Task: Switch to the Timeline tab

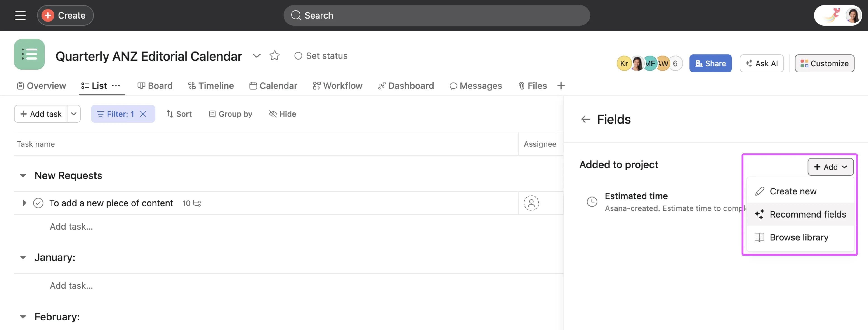Action: tap(211, 86)
